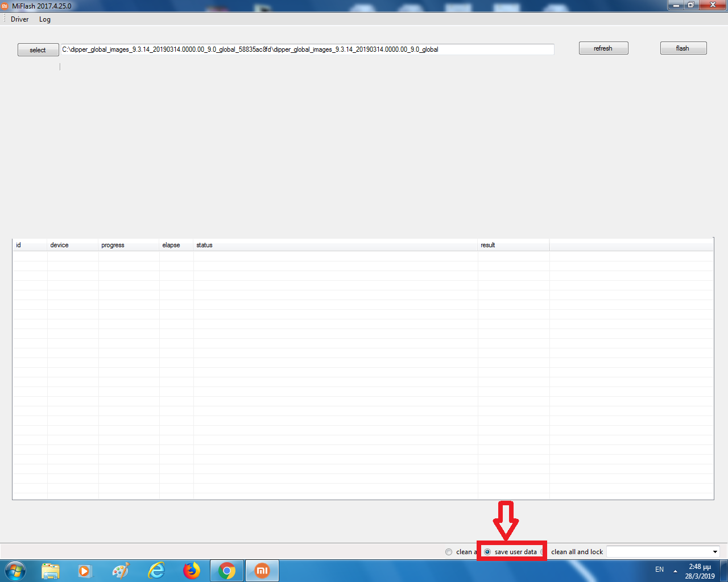The width and height of the screenshot is (728, 582).
Task: Restore down the MiFlash window
Action: pos(690,5)
